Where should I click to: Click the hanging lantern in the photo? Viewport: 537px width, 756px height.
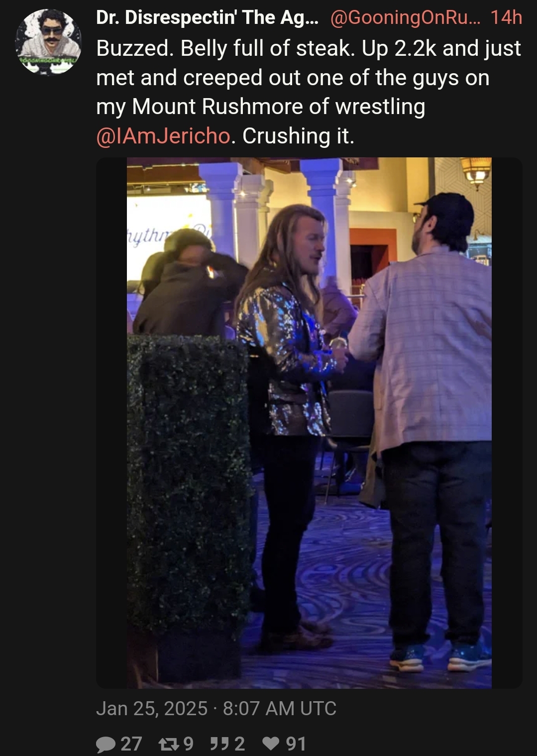tap(476, 173)
